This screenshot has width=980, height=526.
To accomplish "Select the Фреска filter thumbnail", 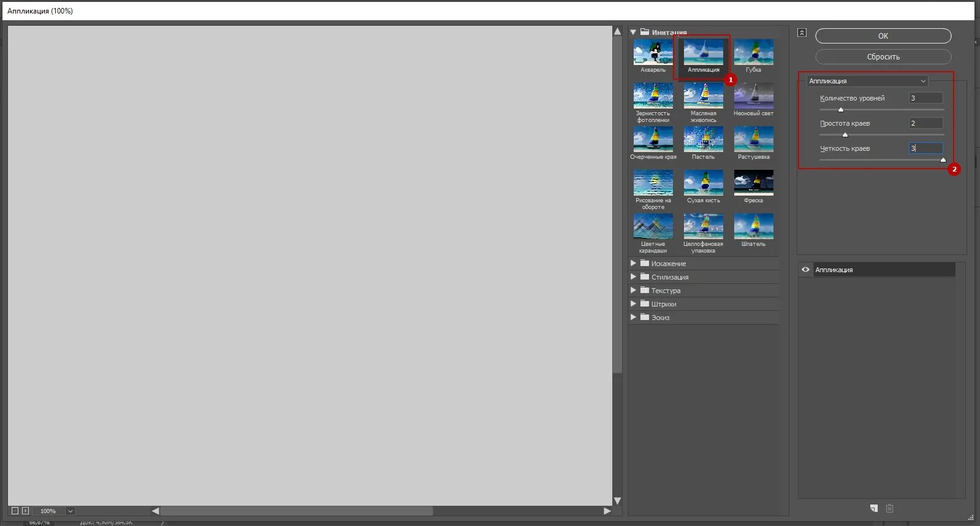I will click(754, 183).
